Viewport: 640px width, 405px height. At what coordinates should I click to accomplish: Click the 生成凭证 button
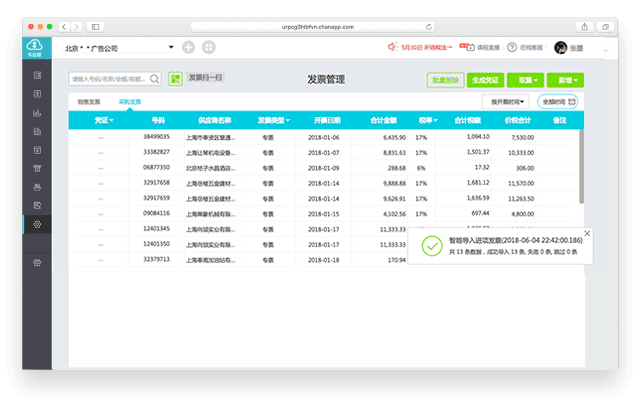485,79
